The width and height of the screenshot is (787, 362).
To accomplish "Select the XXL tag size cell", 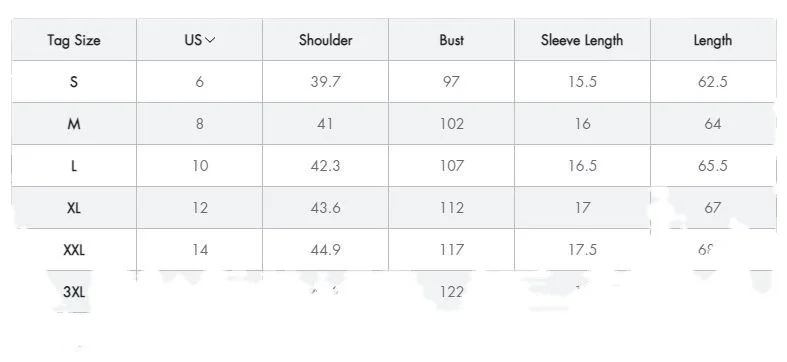I will coord(74,250).
